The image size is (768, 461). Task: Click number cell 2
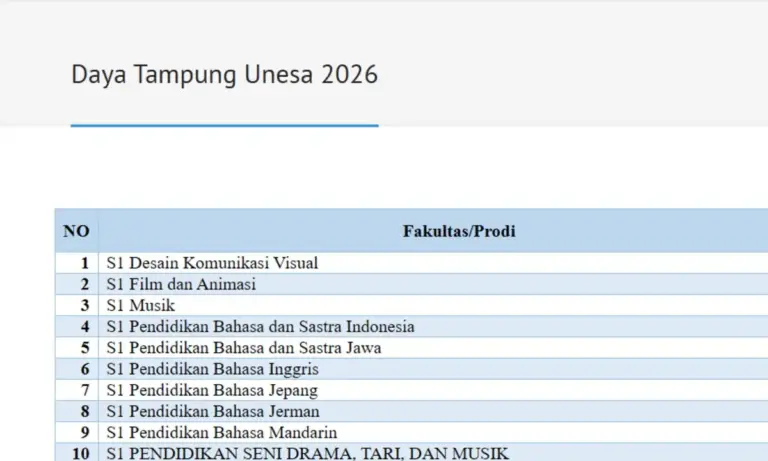(77, 284)
